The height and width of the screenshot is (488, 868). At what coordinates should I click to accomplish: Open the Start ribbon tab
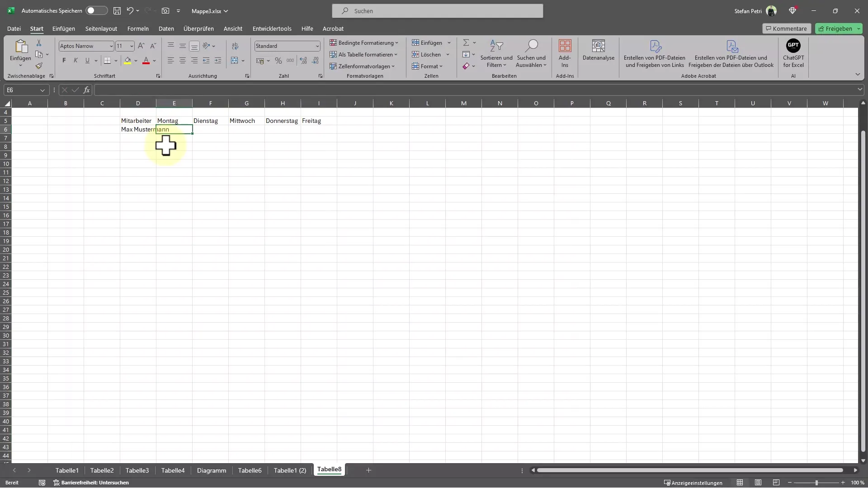(x=36, y=28)
